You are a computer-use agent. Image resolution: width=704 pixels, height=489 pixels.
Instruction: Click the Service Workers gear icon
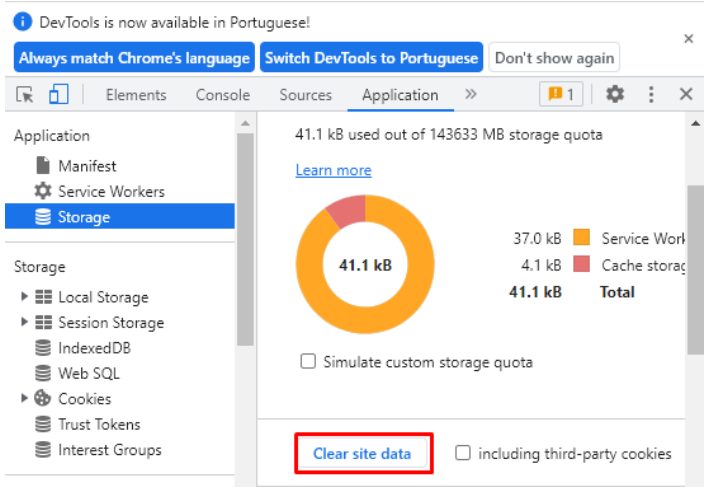pos(43,191)
